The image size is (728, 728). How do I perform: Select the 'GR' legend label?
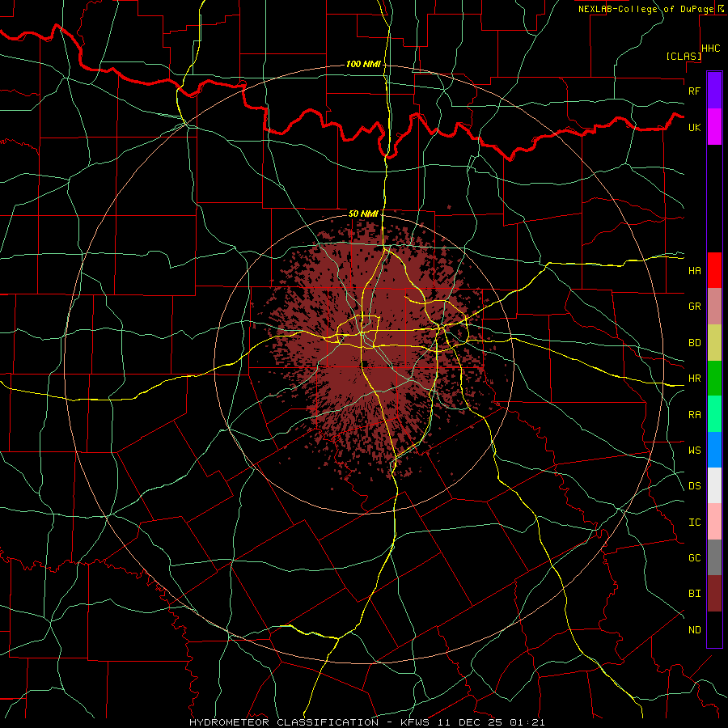(695, 307)
